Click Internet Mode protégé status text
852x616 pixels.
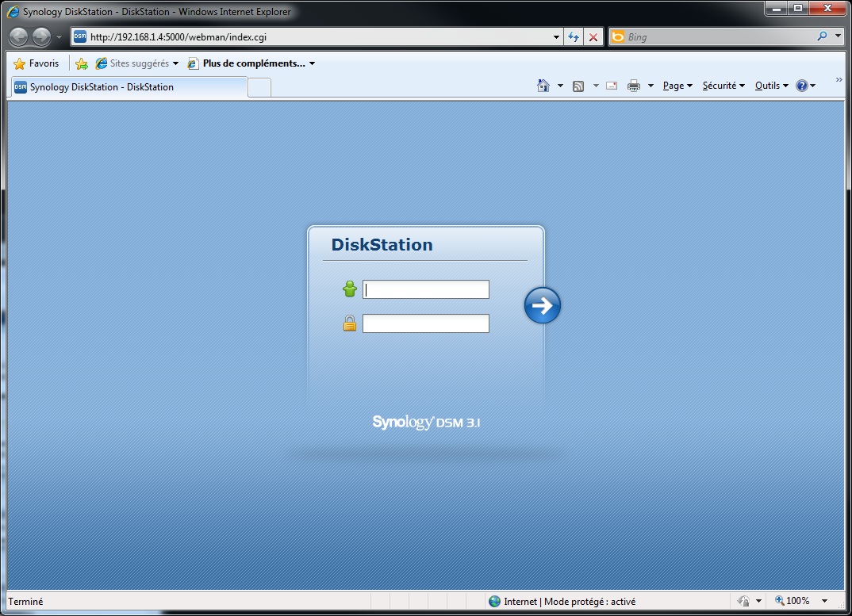point(570,601)
